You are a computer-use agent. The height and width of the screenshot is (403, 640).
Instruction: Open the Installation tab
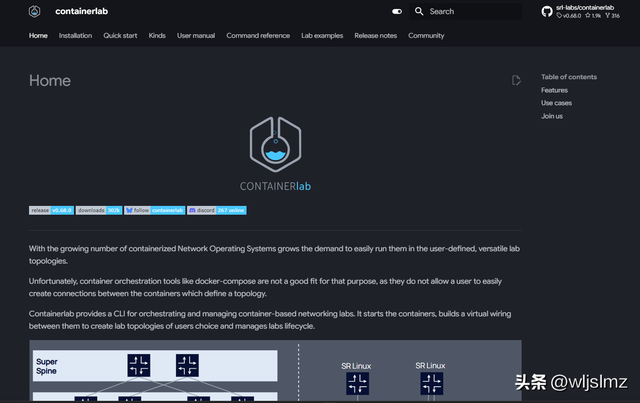pos(75,36)
